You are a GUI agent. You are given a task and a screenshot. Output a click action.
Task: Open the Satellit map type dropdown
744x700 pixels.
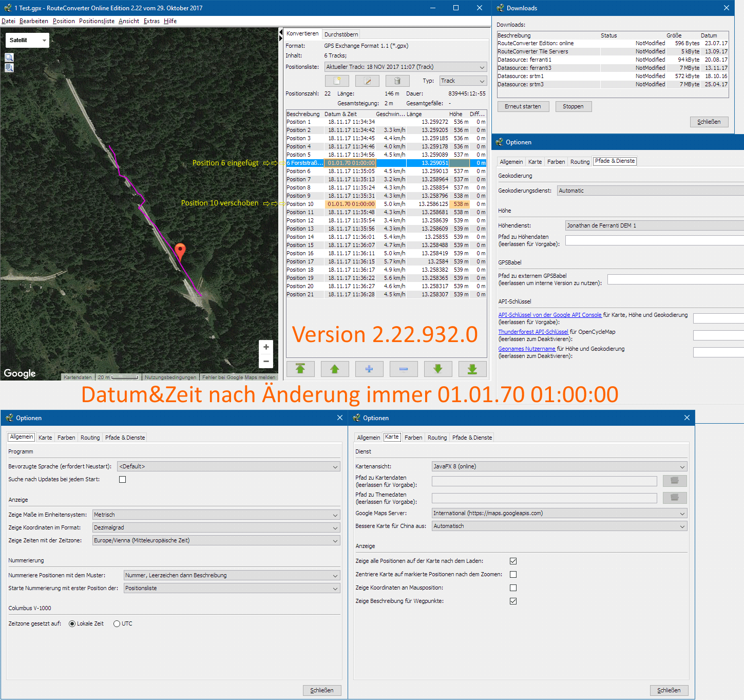pyautogui.click(x=27, y=40)
